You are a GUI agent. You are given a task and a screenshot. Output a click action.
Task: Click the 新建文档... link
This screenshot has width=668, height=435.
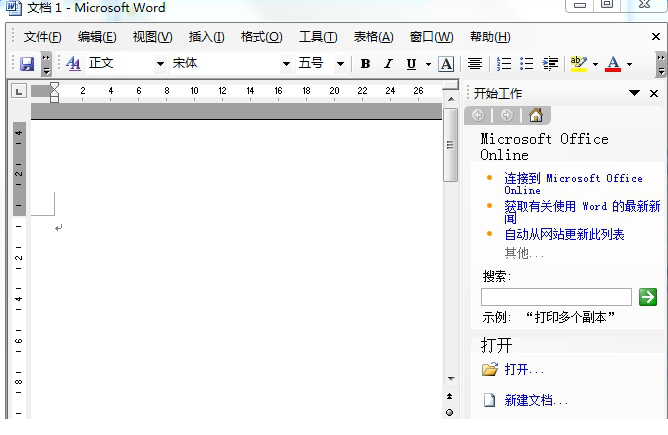(536, 400)
